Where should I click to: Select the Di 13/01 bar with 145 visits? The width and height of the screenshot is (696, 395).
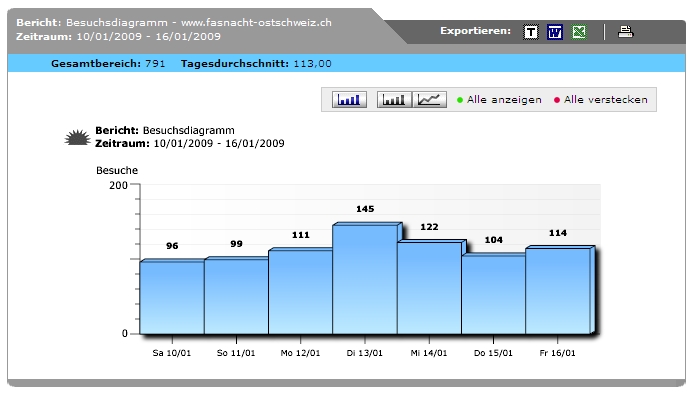tap(365, 279)
